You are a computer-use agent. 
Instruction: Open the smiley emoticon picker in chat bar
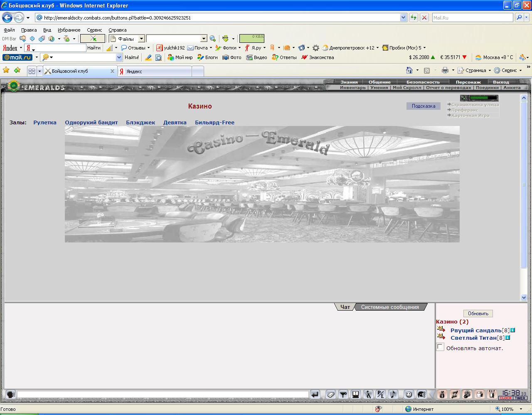coord(409,394)
